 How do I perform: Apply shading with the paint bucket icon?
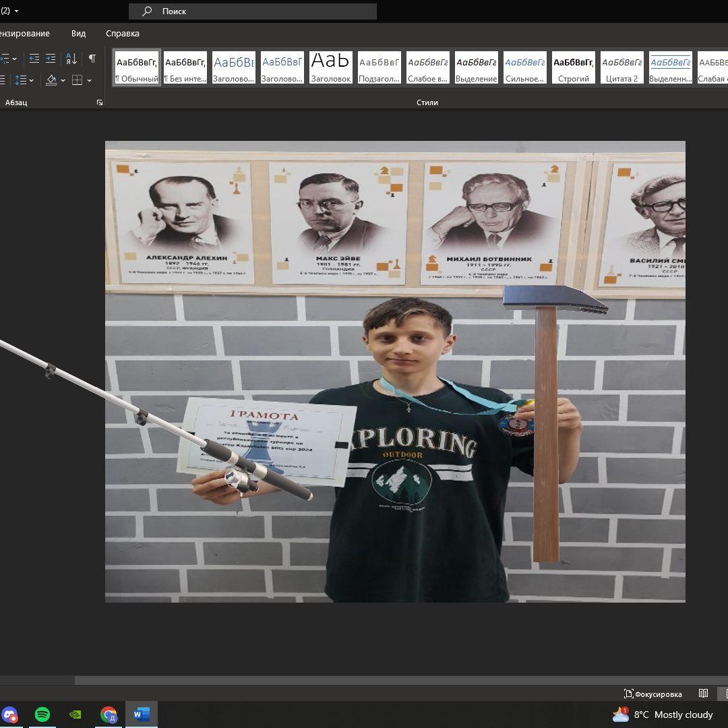click(51, 80)
